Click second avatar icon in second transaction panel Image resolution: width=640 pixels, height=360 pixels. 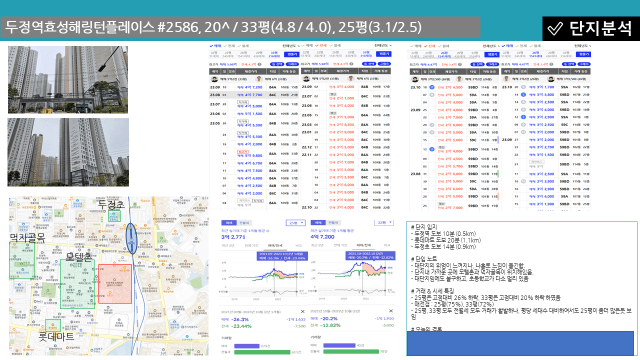click(x=350, y=79)
